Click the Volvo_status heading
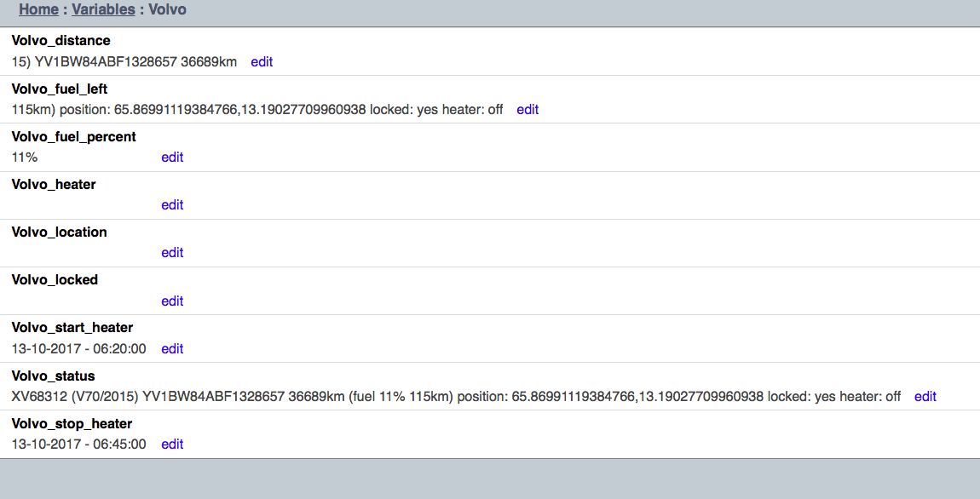The image size is (980, 499). tap(53, 376)
